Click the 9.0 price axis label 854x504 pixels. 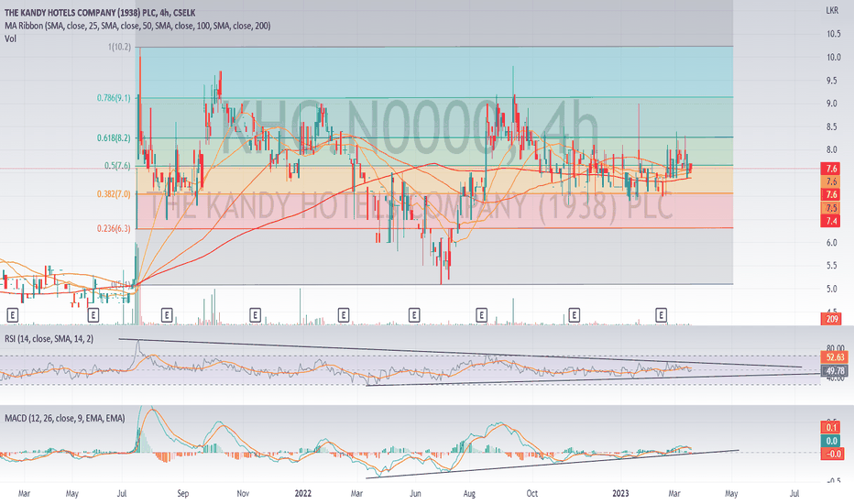tap(832, 104)
